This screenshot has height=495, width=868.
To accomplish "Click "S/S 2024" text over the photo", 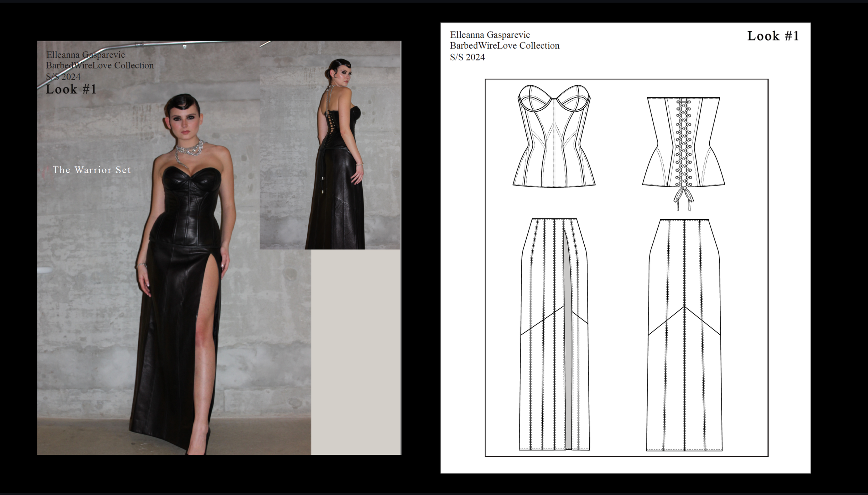I will 63,77.
